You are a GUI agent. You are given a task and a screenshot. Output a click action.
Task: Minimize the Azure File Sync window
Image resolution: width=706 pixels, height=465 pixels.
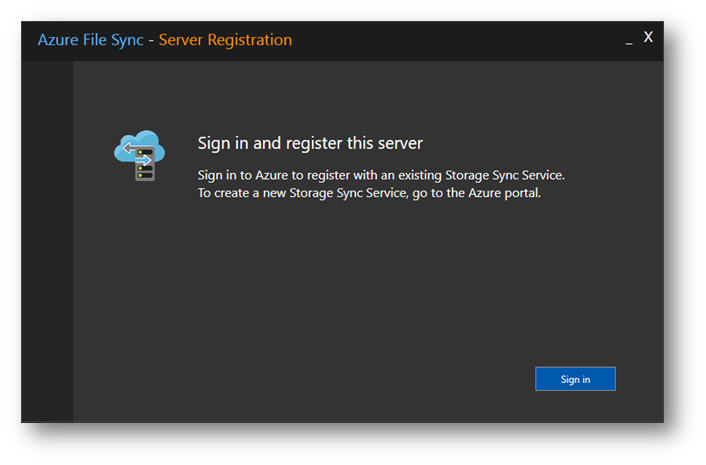pyautogui.click(x=629, y=43)
